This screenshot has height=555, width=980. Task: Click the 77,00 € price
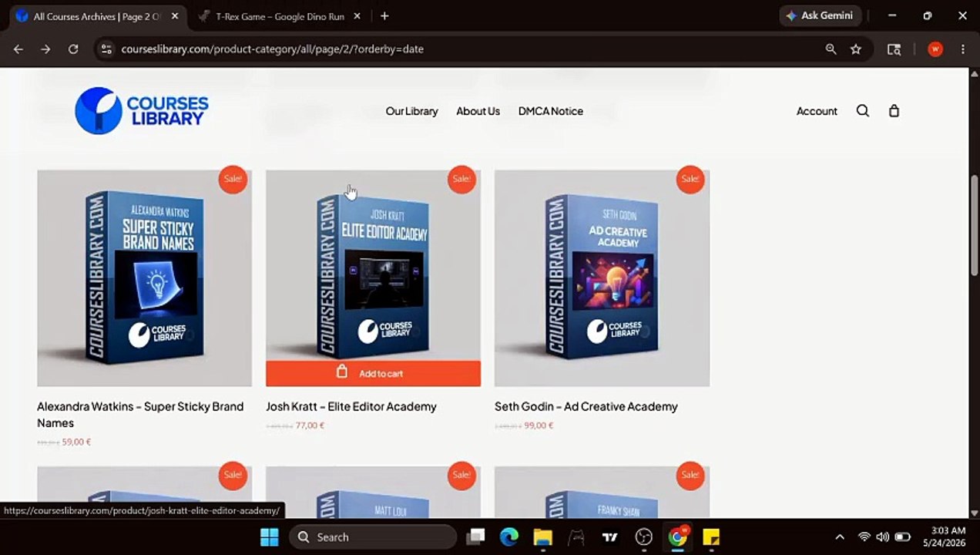pyautogui.click(x=310, y=425)
